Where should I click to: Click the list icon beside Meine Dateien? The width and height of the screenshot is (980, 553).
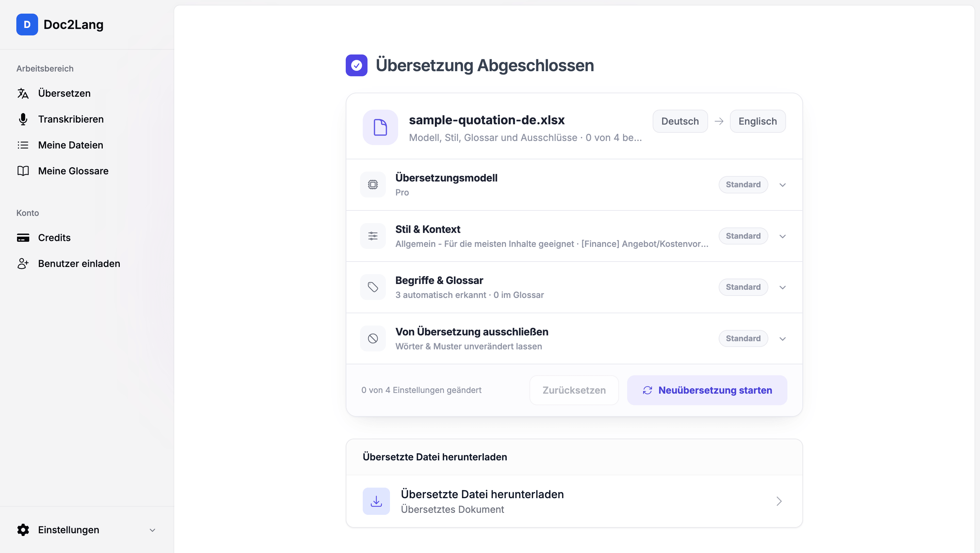pos(23,145)
